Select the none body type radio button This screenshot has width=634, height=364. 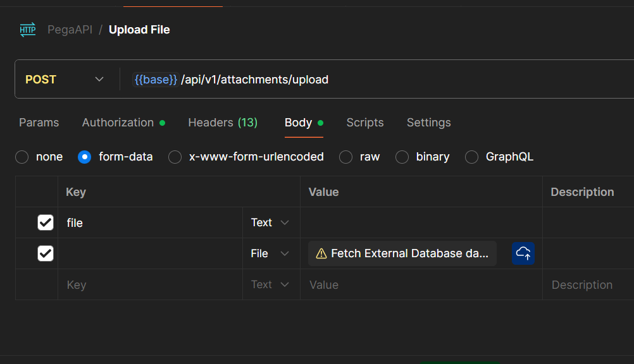pos(22,157)
